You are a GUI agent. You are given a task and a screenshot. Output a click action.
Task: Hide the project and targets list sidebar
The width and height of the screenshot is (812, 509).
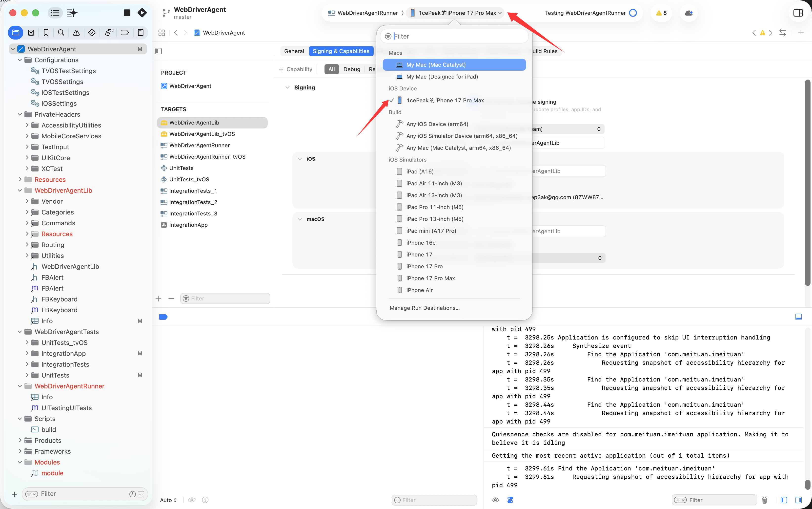(159, 51)
